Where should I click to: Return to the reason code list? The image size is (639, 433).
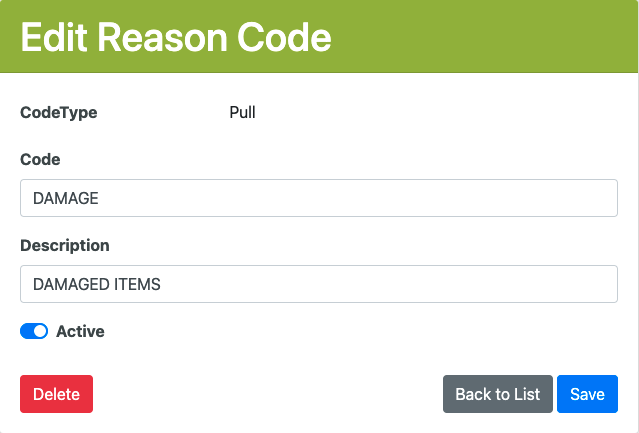tap(497, 394)
